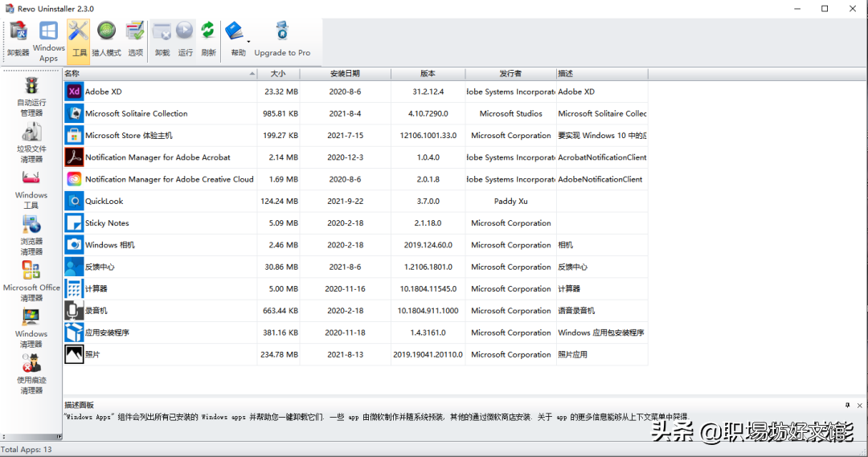Open Windows Tools (Windows 工具) in sidebar
The image size is (868, 457).
coord(31,190)
